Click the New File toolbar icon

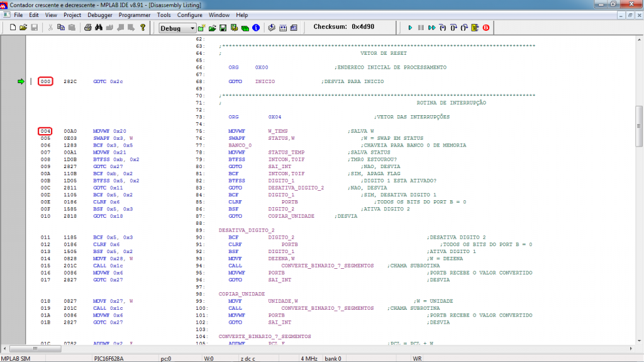click(13, 28)
